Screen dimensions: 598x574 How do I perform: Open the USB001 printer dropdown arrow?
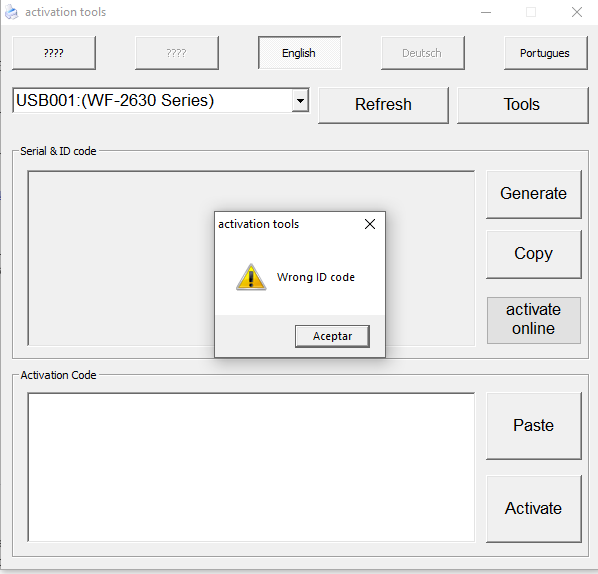300,101
